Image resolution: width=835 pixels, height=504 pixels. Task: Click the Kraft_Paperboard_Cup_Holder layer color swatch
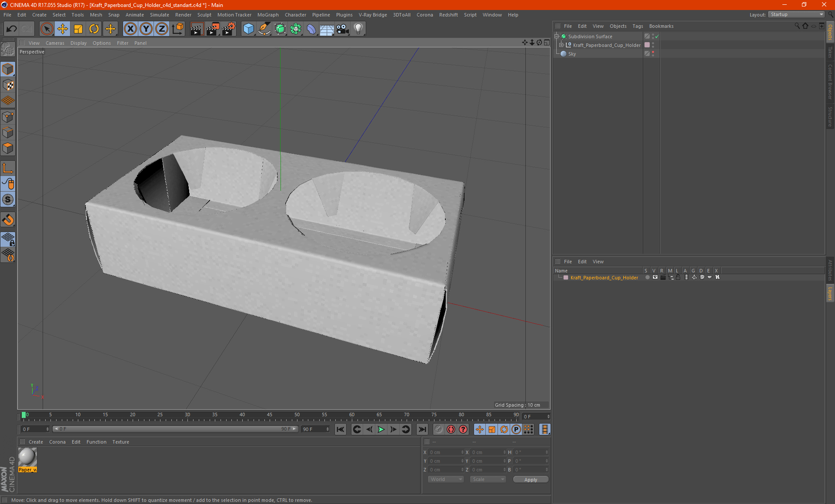click(566, 278)
